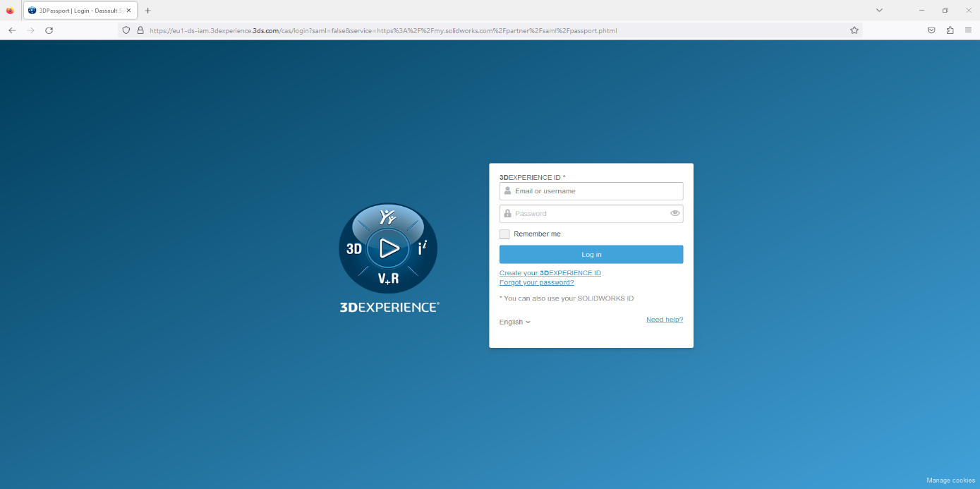Reload the page with the refresh icon

(x=49, y=30)
